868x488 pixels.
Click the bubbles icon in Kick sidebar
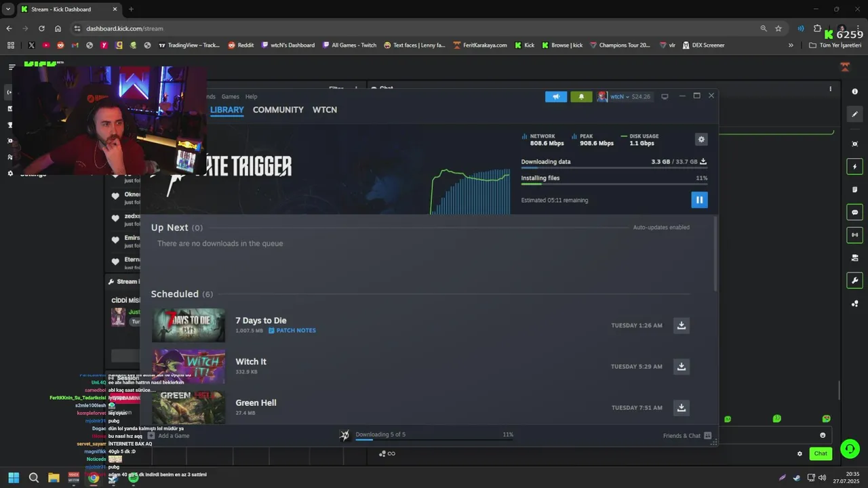coord(854,304)
